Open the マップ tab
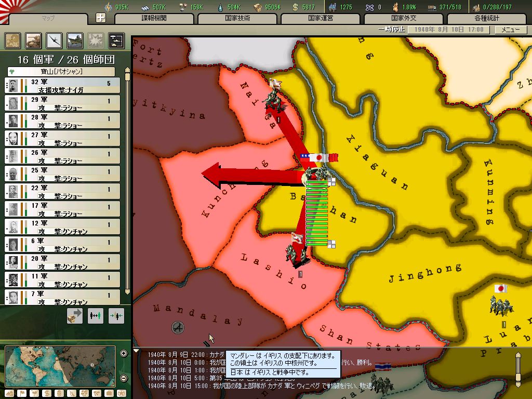This screenshot has width=532, height=399. point(48,18)
